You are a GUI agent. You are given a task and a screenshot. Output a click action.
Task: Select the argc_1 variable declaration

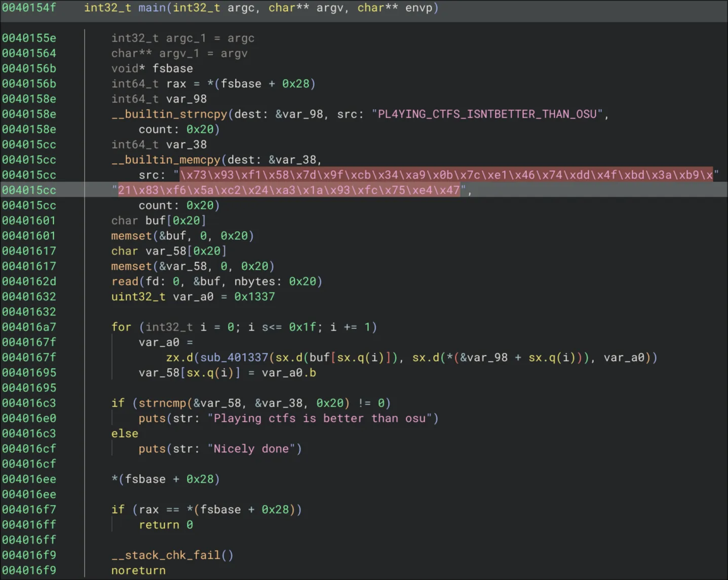pos(186,38)
